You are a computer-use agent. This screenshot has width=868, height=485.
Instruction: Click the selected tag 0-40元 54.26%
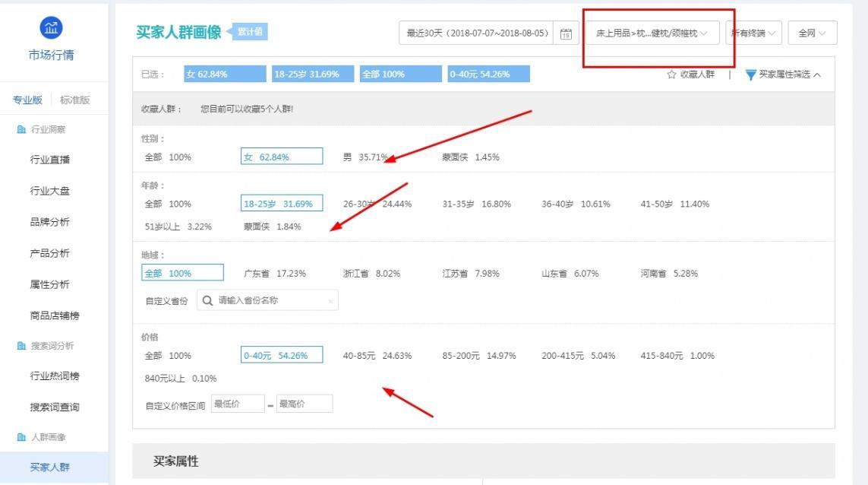point(489,74)
